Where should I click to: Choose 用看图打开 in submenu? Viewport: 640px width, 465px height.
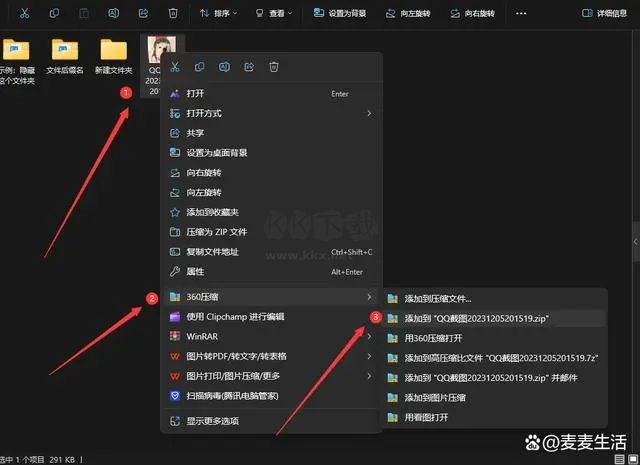494,417
